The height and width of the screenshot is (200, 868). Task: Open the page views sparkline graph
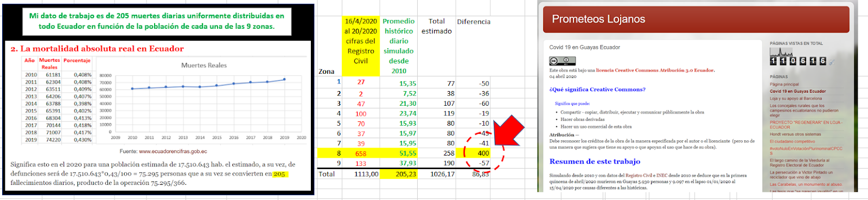pos(781,52)
